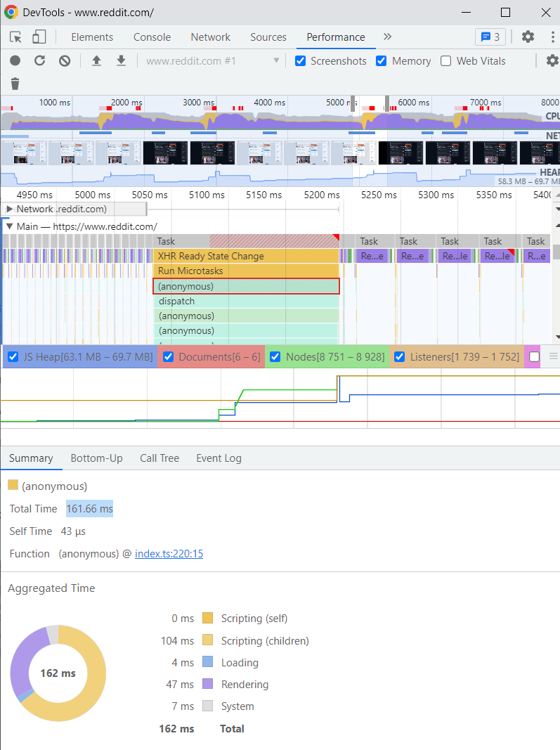
Task: Expand the Network track section
Action: (x=9, y=209)
